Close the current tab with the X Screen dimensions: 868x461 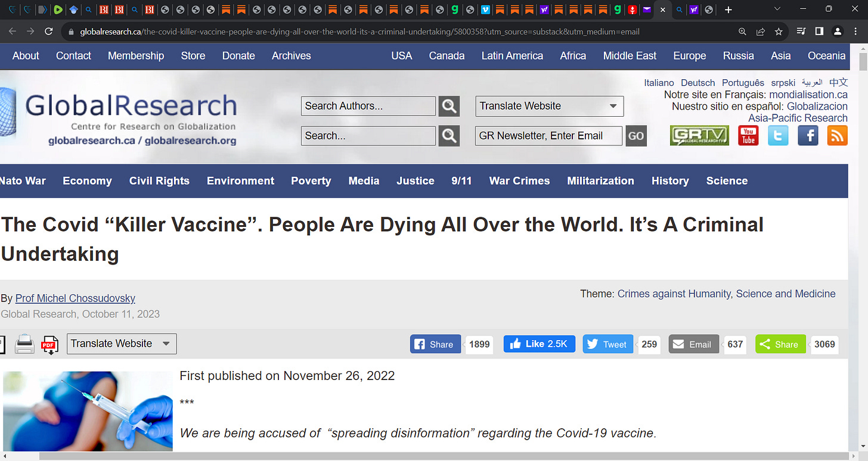pos(662,10)
